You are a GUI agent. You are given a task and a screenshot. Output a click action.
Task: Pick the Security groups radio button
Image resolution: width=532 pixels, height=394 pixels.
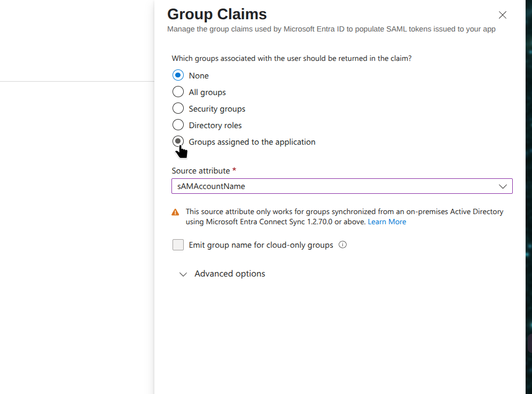[178, 108]
